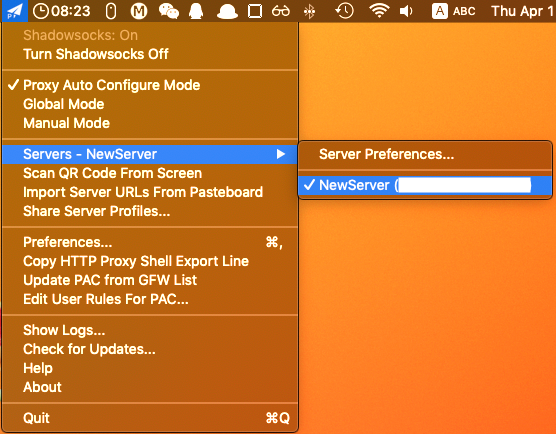Choose Scan QR Code From Screen
The image size is (556, 434).
[150, 173]
